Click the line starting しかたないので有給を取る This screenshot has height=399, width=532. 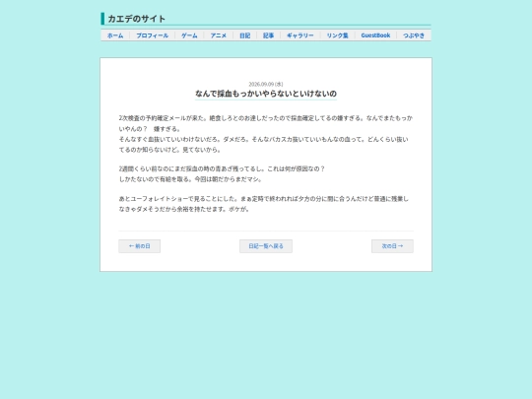tap(190, 179)
